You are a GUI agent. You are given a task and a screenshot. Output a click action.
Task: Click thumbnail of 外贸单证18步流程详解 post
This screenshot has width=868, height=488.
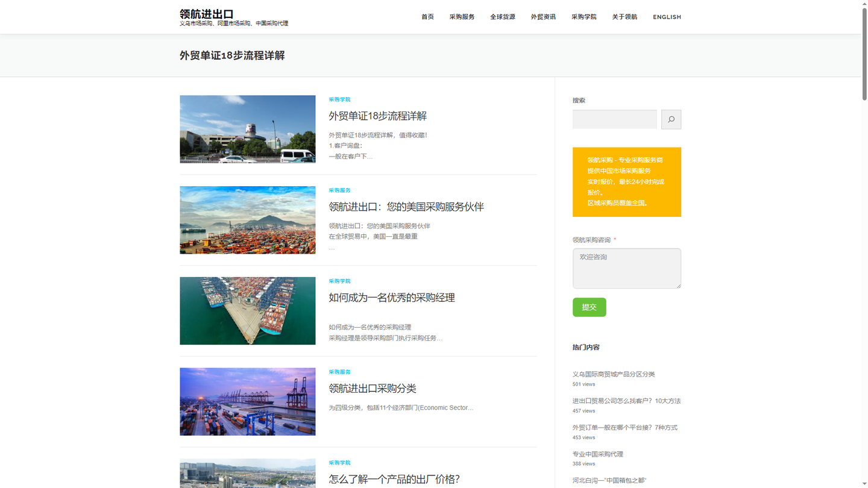(248, 129)
